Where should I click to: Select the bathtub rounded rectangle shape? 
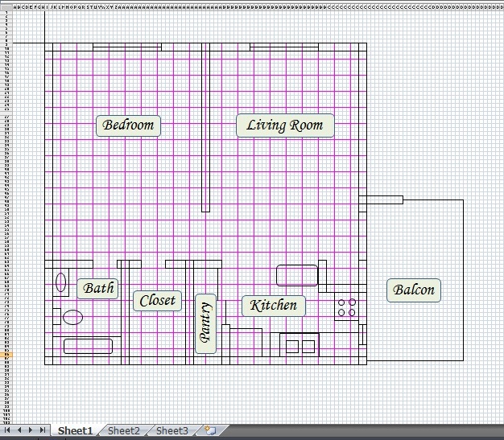click(x=88, y=346)
